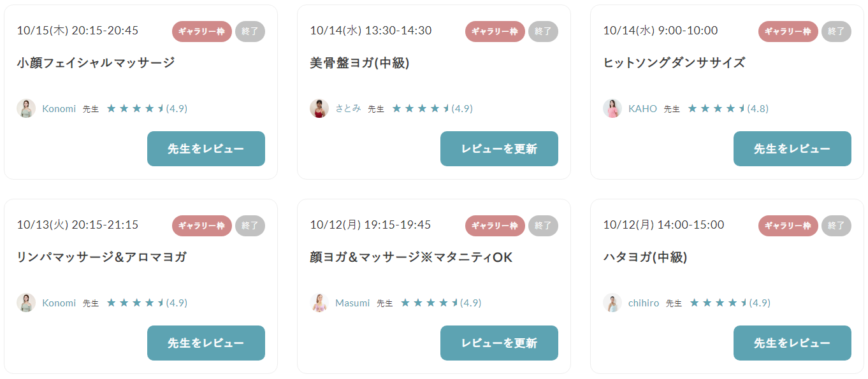This screenshot has height=379, width=868.
Task: Open the chihiro teacher name link
Action: [x=644, y=303]
